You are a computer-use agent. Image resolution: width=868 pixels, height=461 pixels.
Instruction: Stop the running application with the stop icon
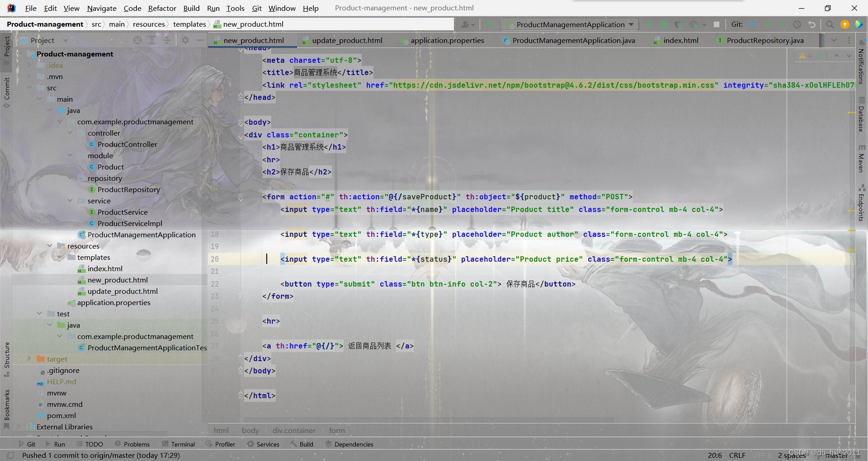click(x=717, y=24)
